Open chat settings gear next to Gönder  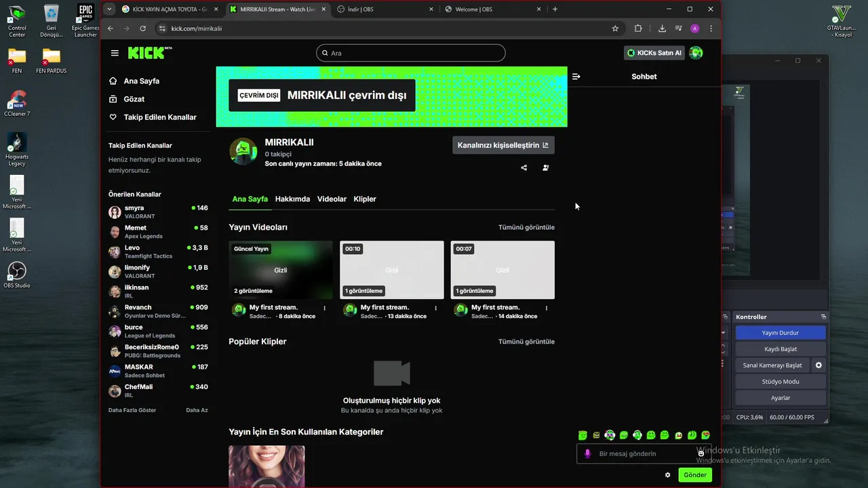click(x=667, y=475)
